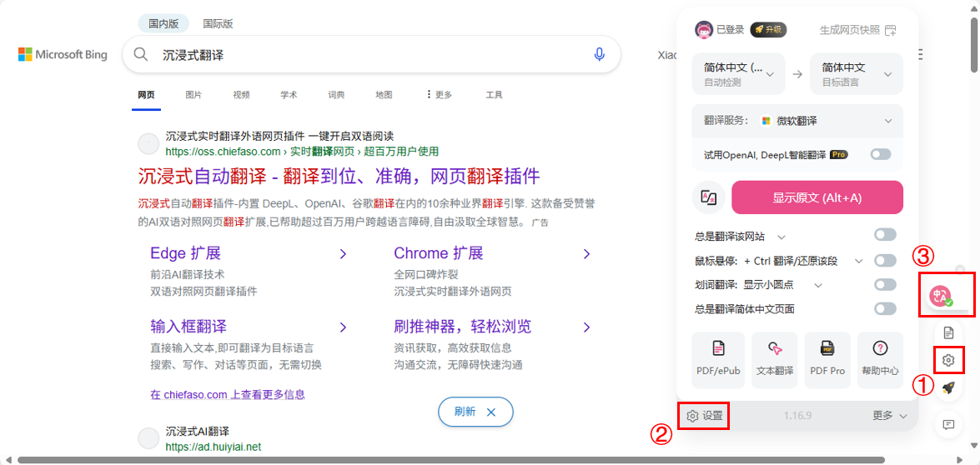The width and height of the screenshot is (980, 465).
Task: Select 地图 search tab
Action: tap(384, 95)
